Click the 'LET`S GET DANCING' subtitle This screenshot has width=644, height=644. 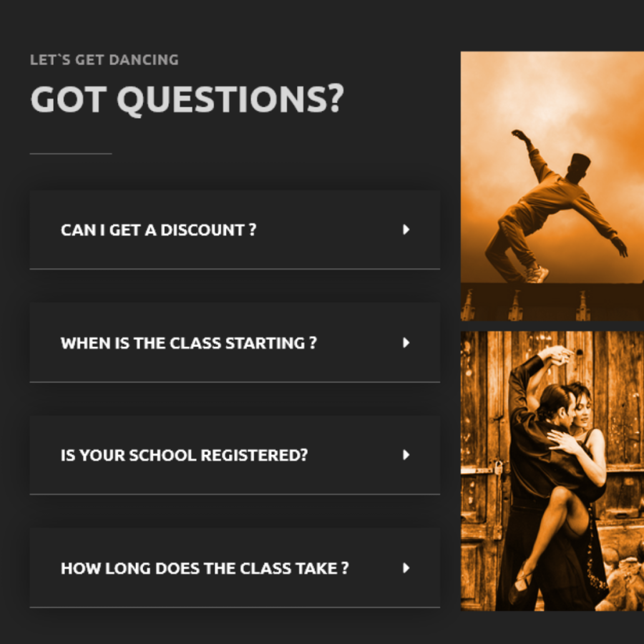104,60
